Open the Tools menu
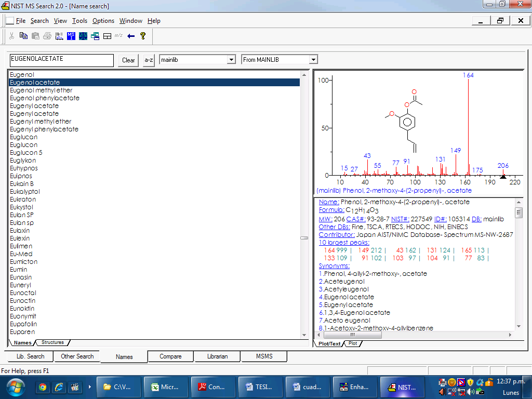Image resolution: width=532 pixels, height=399 pixels. pos(79,21)
